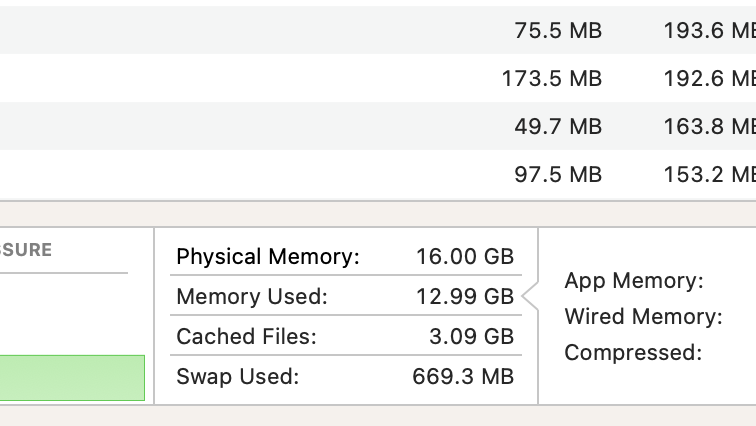
Task: Click the green memory pressure graph
Action: (x=72, y=378)
